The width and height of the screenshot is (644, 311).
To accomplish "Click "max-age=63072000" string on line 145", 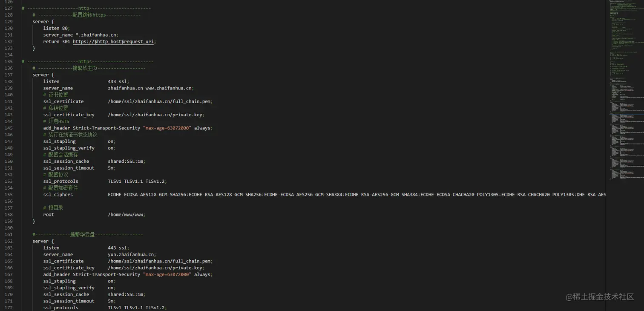I will pos(167,128).
